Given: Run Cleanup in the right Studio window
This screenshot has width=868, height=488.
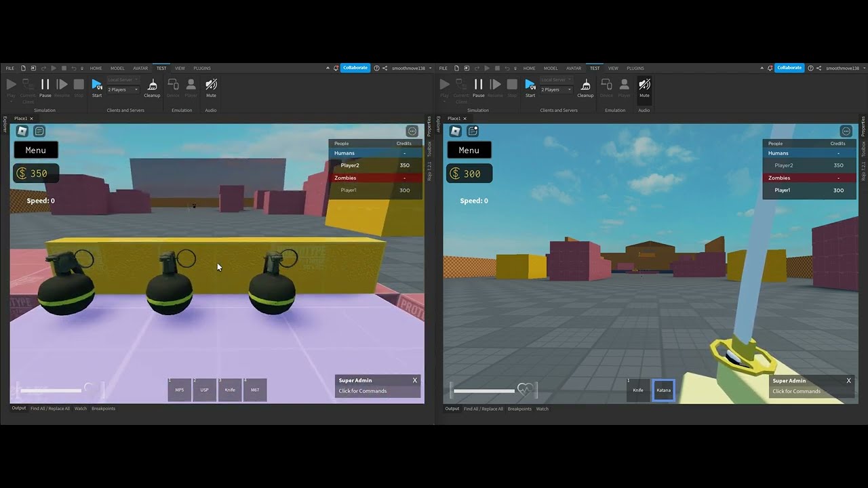Looking at the screenshot, I should (x=585, y=87).
